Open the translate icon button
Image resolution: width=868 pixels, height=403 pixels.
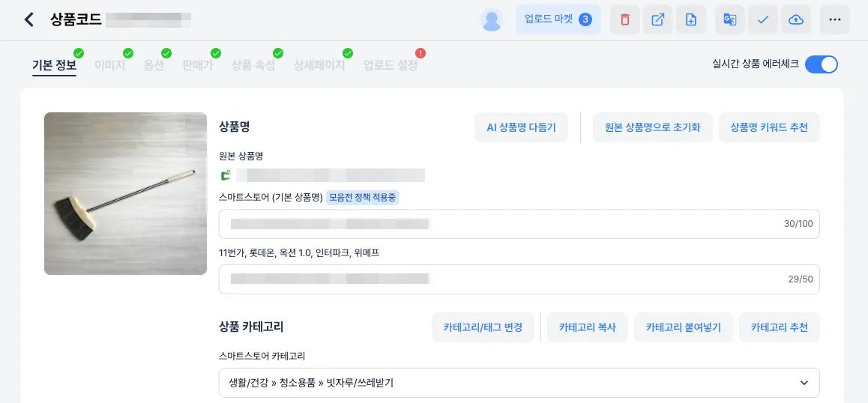point(729,20)
